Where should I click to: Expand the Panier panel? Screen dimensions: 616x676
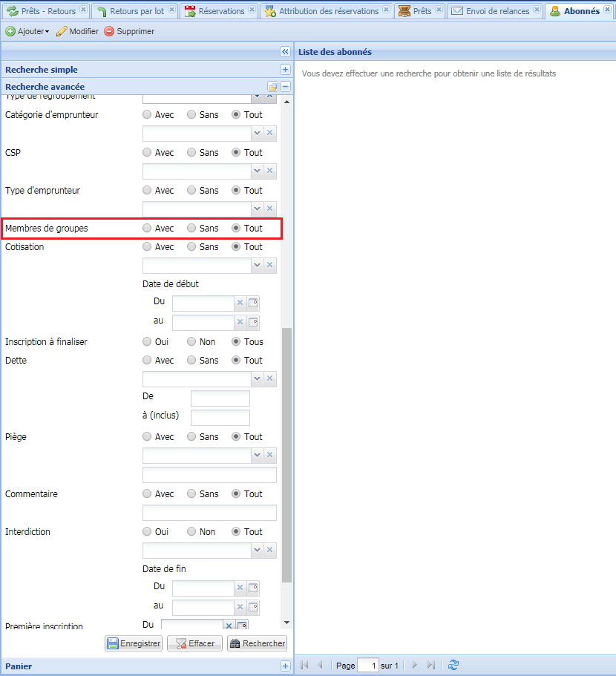285,666
